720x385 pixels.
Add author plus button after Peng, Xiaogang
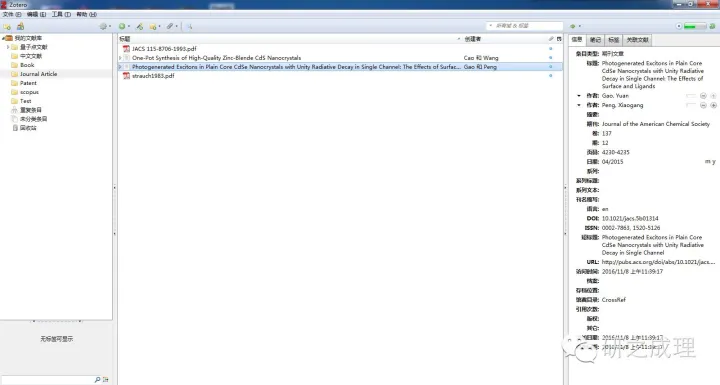point(713,105)
